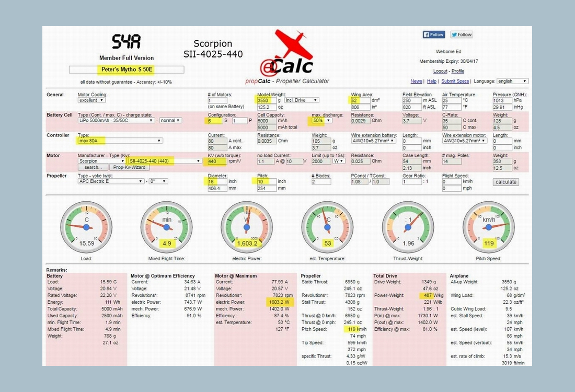Click the Pressure hPa field

pyautogui.click(x=502, y=100)
